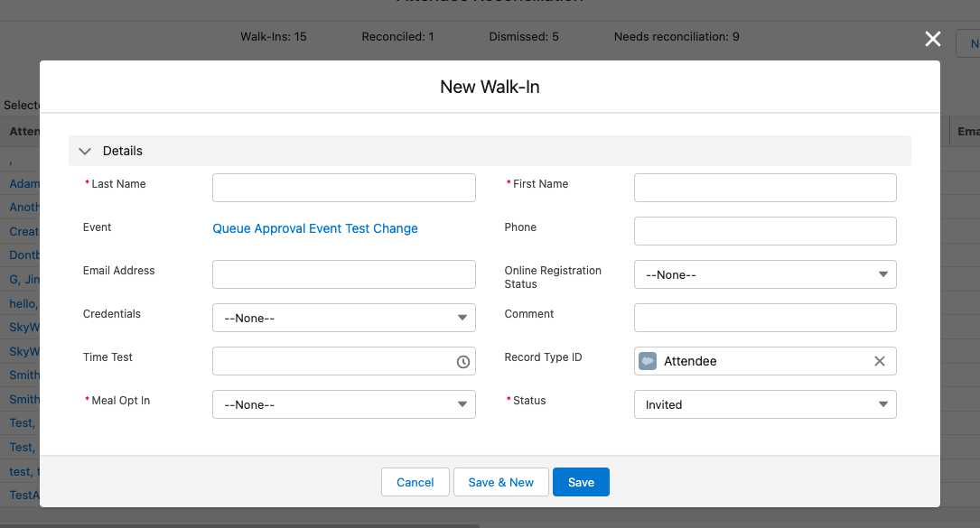Clear the Attendee record type selection
980x528 pixels.
click(879, 361)
